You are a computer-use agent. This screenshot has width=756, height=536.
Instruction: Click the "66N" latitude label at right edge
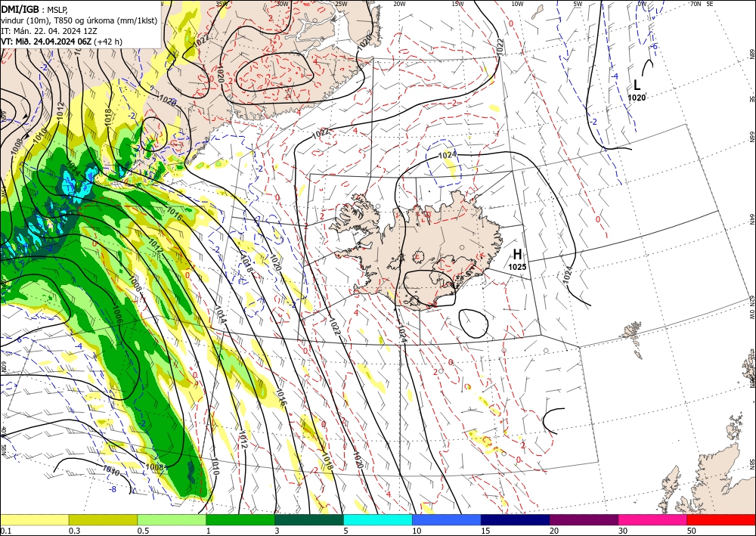click(751, 137)
